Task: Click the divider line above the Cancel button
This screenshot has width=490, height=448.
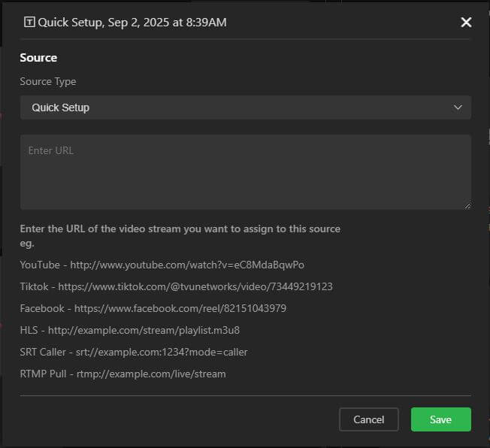Action: coord(245,395)
